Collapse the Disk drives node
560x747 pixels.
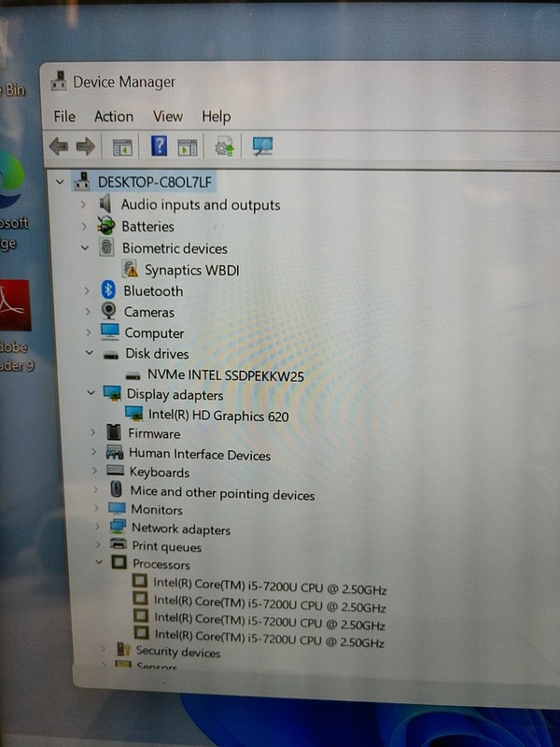pyautogui.click(x=89, y=353)
